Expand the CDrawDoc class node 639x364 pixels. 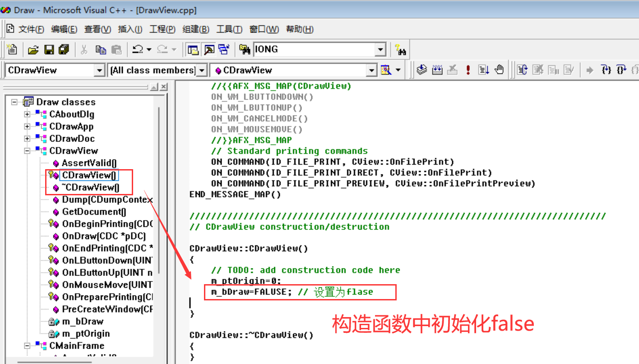pos(27,138)
